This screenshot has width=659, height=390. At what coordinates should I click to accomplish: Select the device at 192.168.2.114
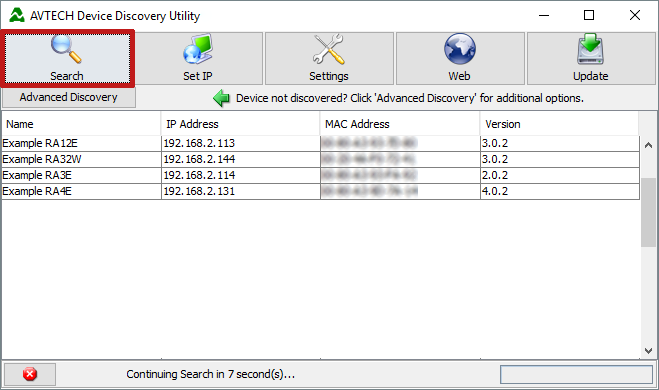[x=321, y=175]
